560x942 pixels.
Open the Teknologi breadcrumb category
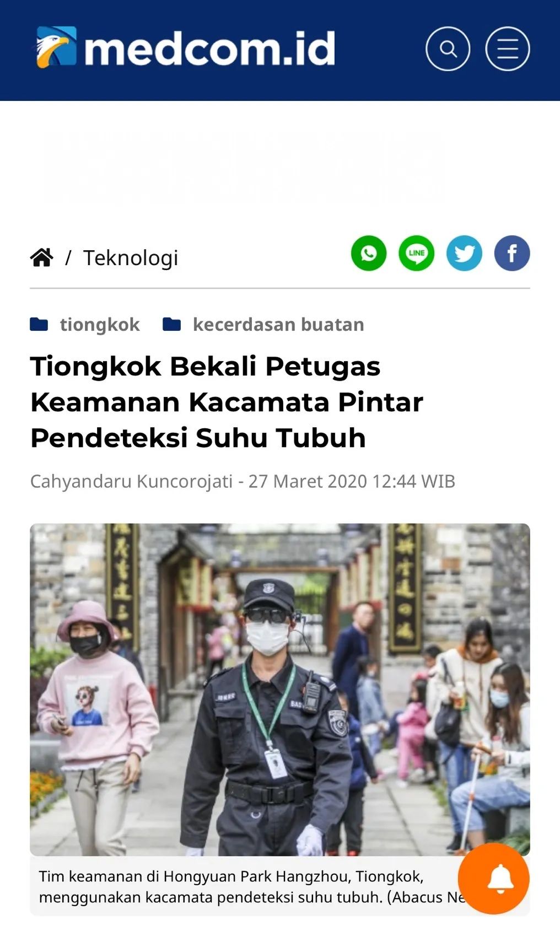(131, 258)
